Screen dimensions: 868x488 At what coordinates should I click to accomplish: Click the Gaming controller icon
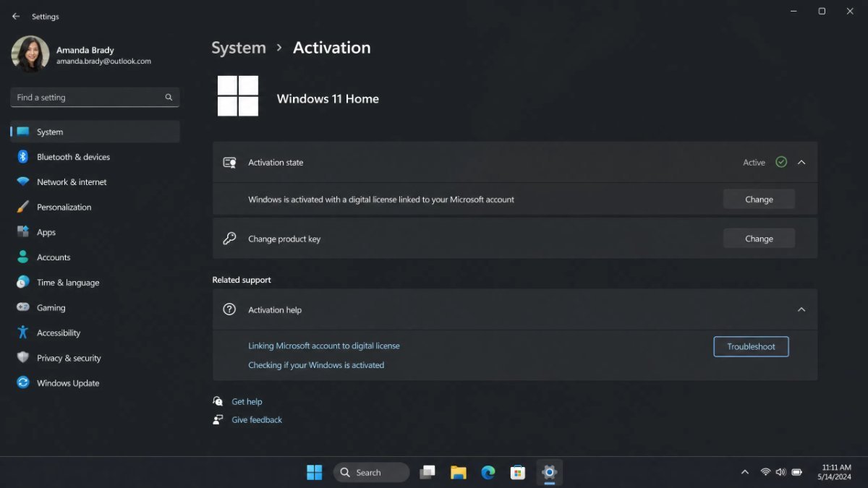pos(23,307)
